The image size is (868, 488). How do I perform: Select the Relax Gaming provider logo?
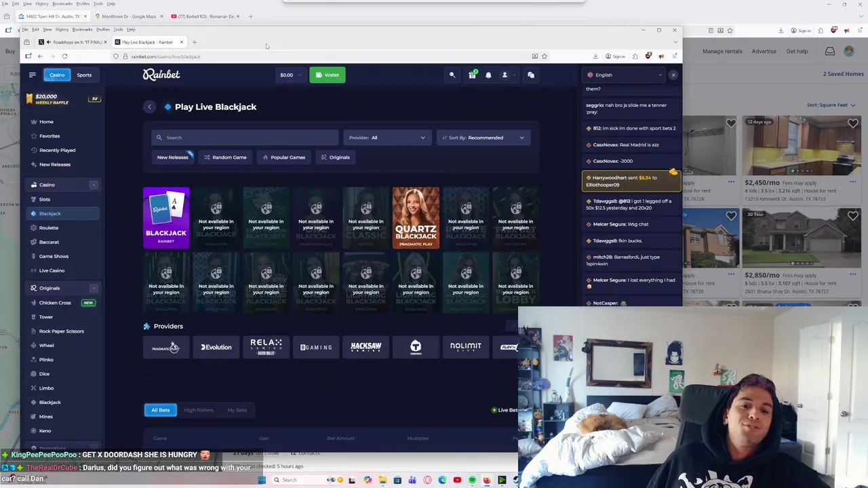266,348
